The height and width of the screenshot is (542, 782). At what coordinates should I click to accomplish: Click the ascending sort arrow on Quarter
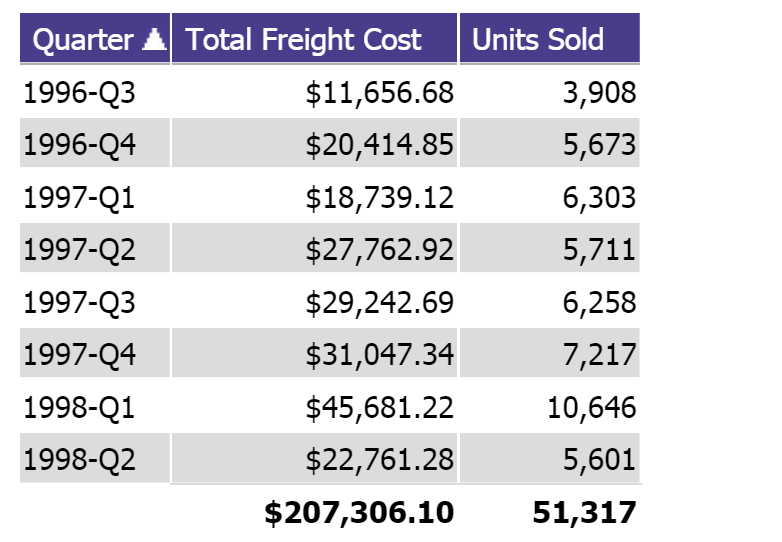[x=154, y=39]
